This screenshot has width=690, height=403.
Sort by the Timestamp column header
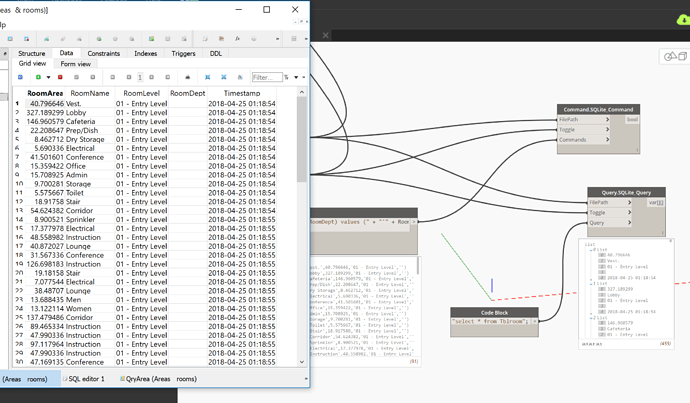point(242,93)
